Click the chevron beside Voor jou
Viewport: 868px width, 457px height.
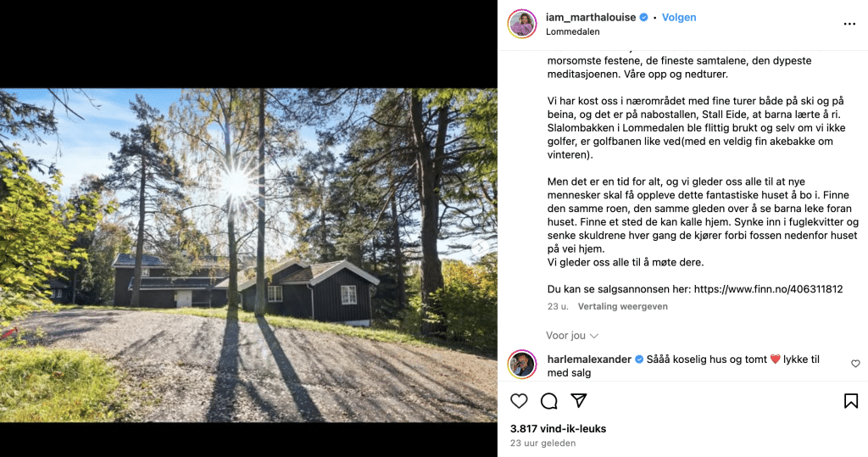coord(594,337)
